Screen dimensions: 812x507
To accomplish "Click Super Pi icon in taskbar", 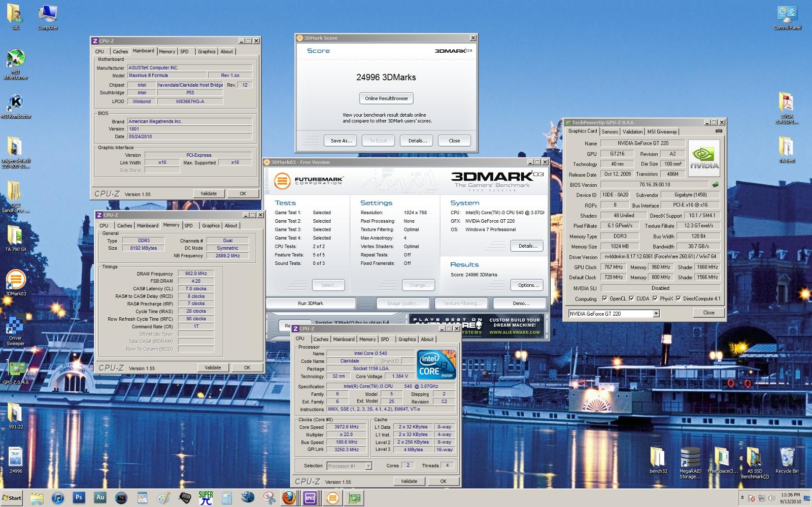I will [206, 498].
